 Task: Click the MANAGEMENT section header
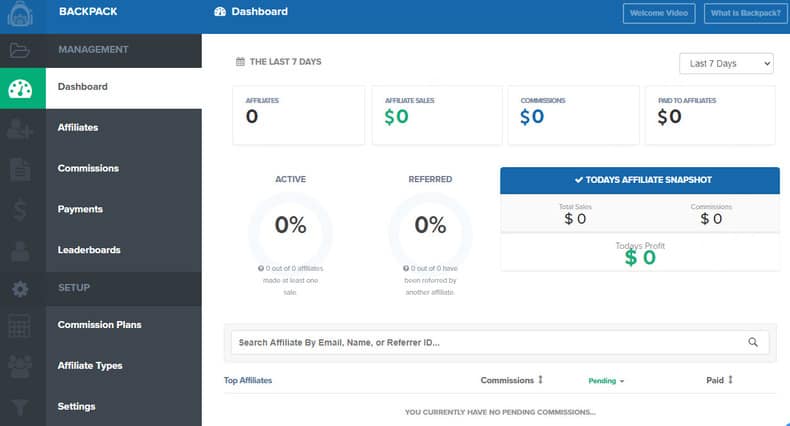[x=93, y=49]
